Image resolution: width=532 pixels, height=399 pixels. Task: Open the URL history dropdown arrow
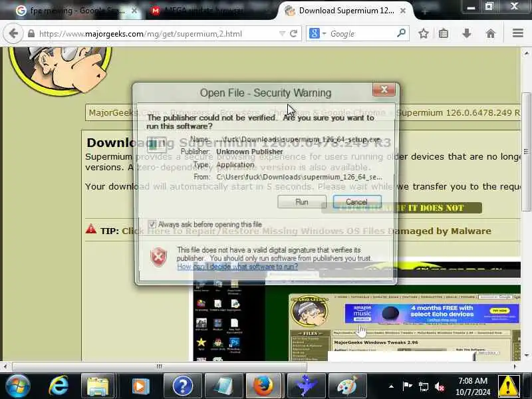point(282,34)
